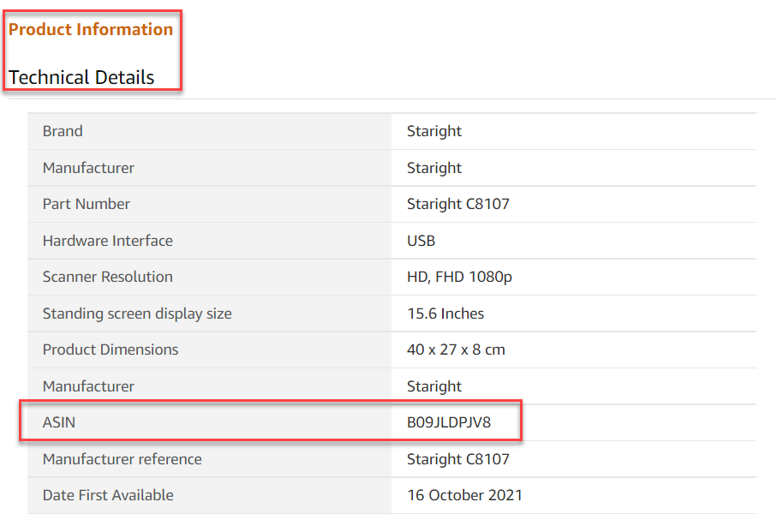
Task: Click the Standing screen display size label
Action: tap(137, 314)
